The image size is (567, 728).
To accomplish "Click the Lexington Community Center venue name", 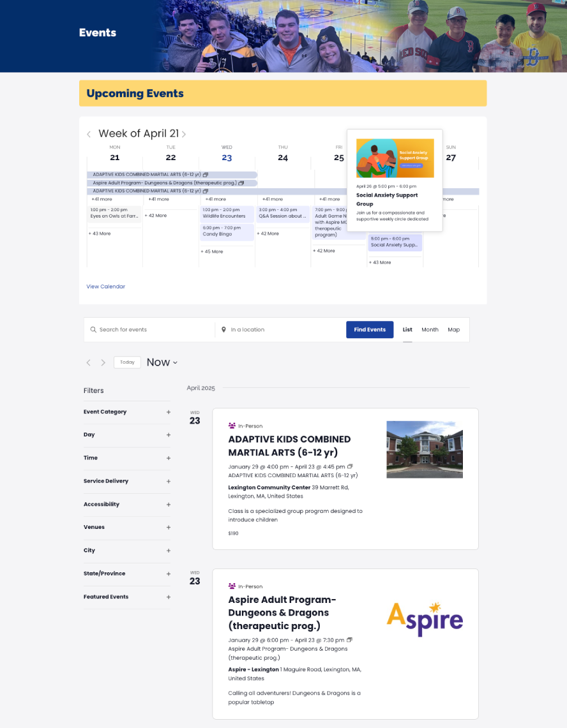I will 269,487.
